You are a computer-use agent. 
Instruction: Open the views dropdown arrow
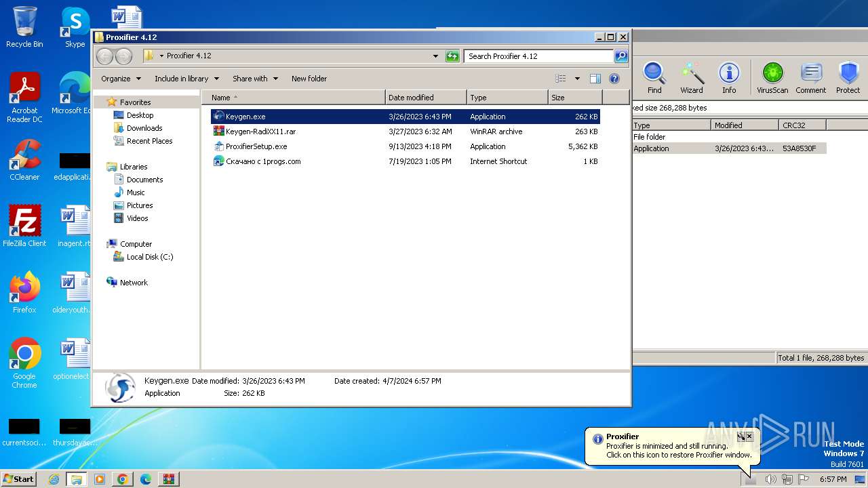point(577,79)
